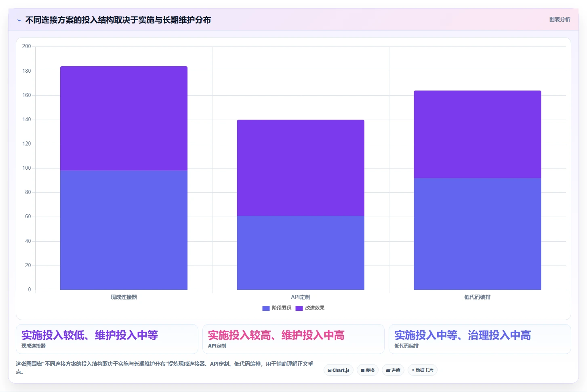Click the 进度 tag pill
587x392 pixels.
point(393,370)
